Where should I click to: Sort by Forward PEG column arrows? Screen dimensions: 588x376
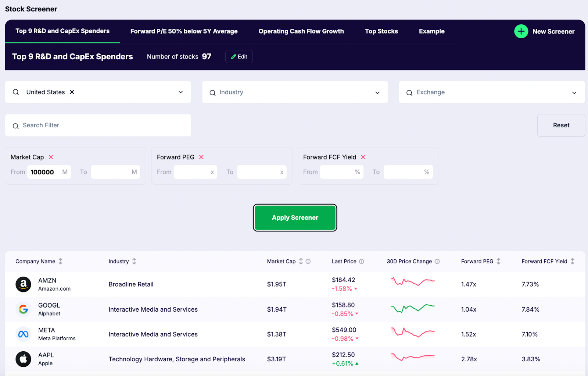(499, 261)
